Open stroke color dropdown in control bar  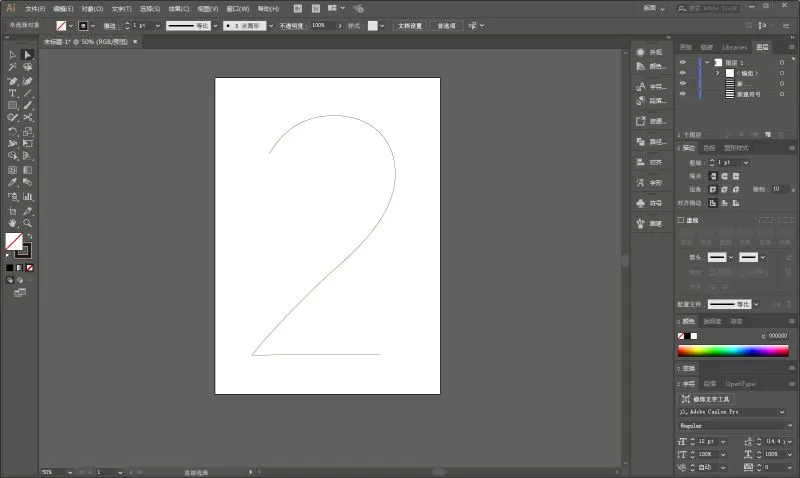[x=92, y=26]
